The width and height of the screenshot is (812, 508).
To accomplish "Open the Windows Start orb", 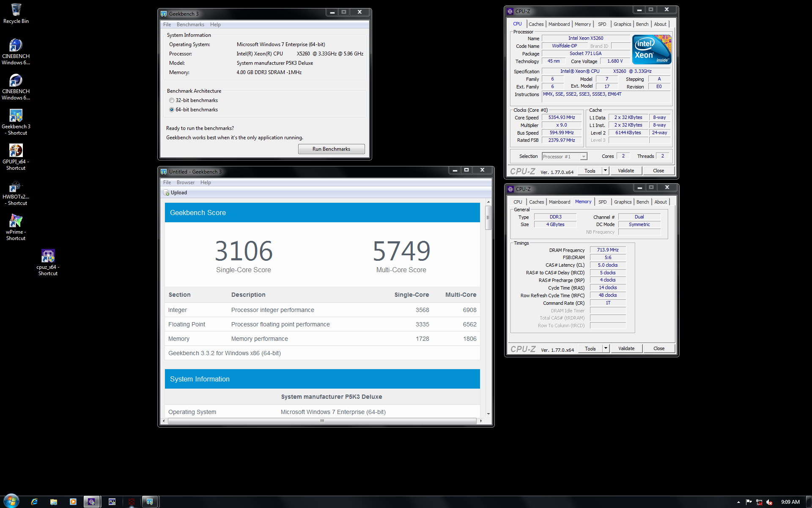I will (11, 501).
